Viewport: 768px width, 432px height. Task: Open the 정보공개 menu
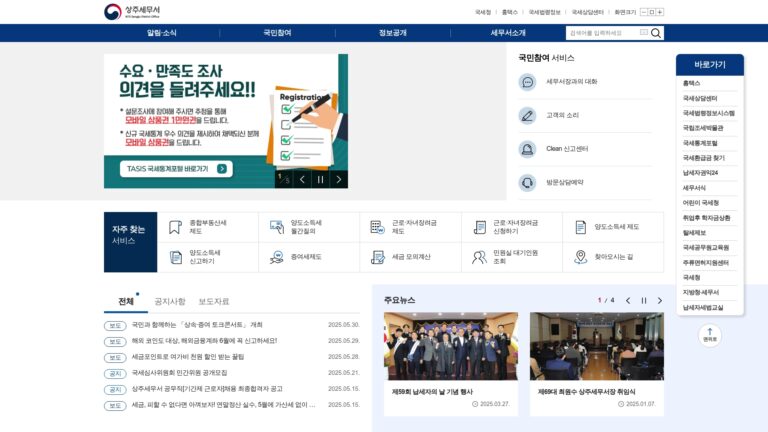coord(393,33)
